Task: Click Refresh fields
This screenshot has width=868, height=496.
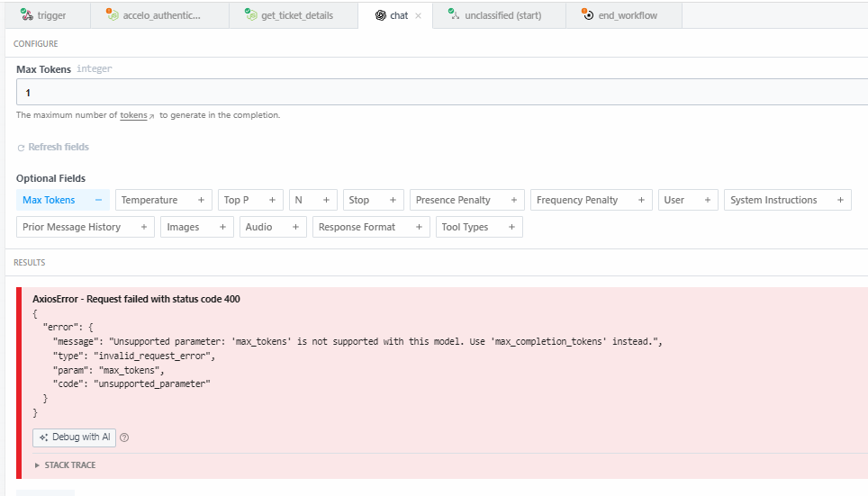Action: point(53,147)
